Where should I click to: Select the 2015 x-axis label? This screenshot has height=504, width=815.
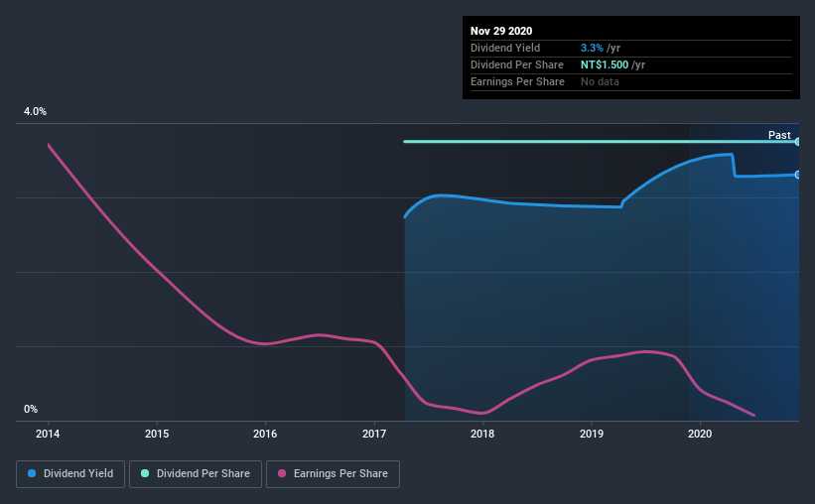157,434
